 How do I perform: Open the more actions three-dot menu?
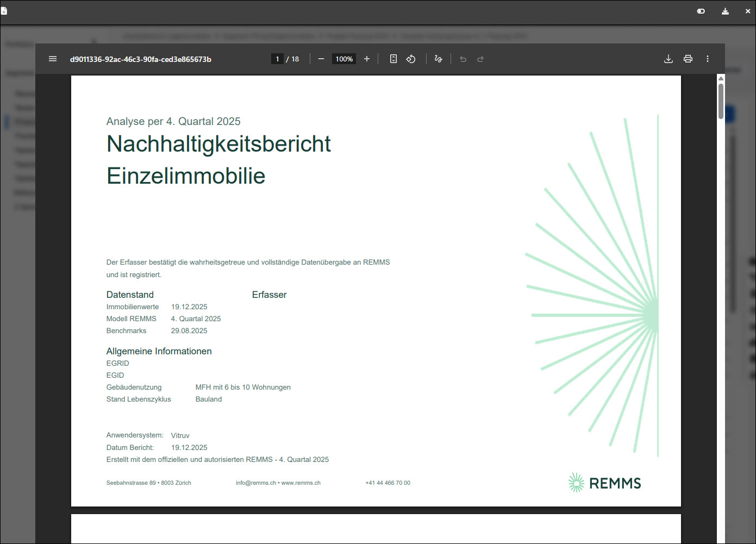[x=708, y=59]
